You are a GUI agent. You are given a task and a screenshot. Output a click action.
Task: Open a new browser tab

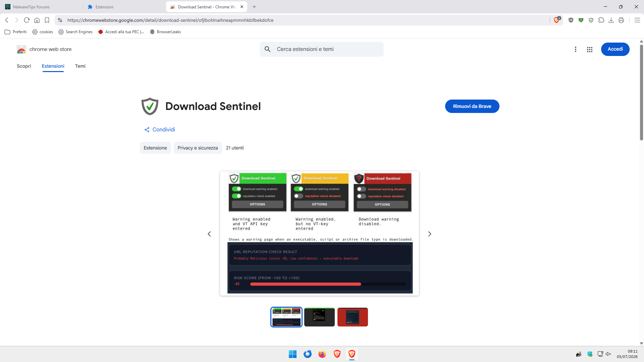coord(254,7)
